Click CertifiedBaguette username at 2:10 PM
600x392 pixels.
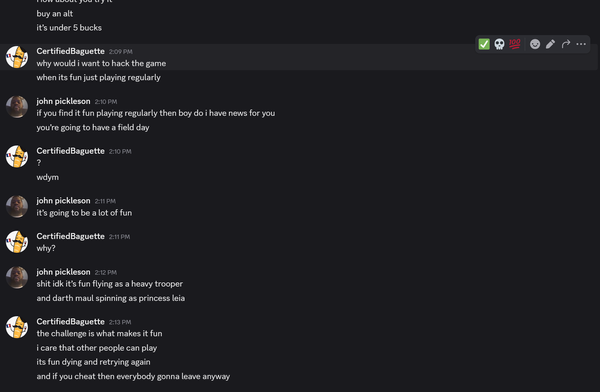(x=70, y=151)
